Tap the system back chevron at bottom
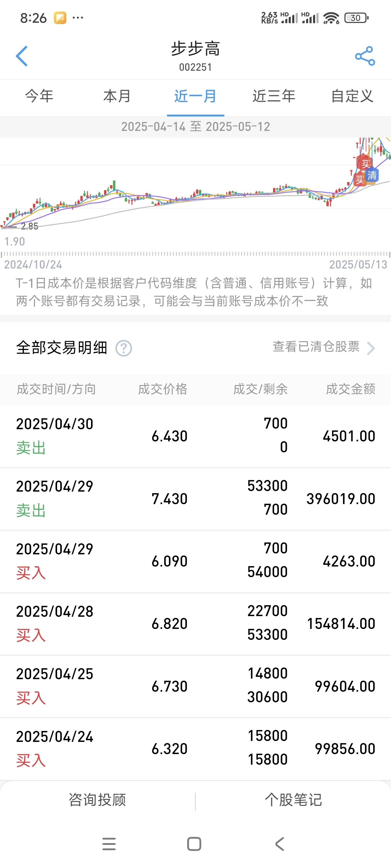This screenshot has width=391, height=868. 280,844
